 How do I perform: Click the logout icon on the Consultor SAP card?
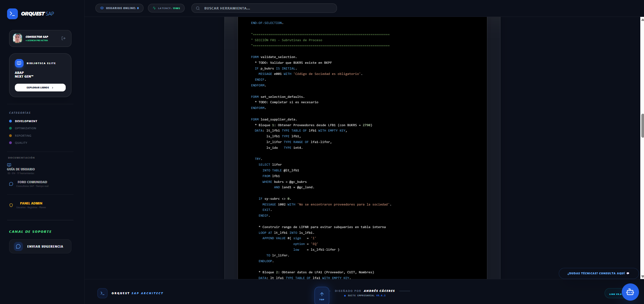[63, 38]
